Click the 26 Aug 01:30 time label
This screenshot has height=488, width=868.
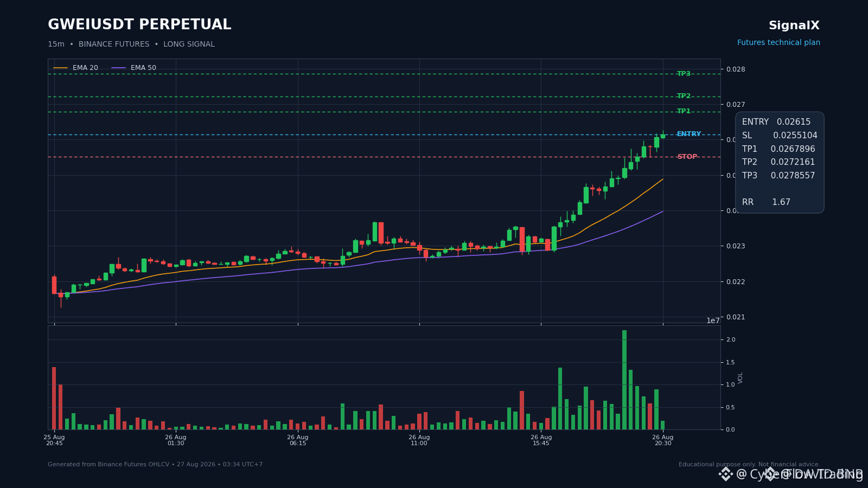(x=176, y=440)
